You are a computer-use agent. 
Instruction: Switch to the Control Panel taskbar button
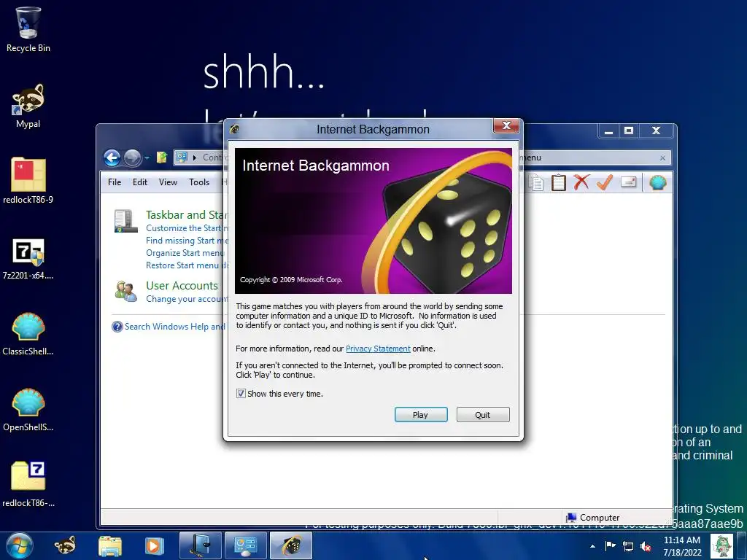pyautogui.click(x=245, y=545)
